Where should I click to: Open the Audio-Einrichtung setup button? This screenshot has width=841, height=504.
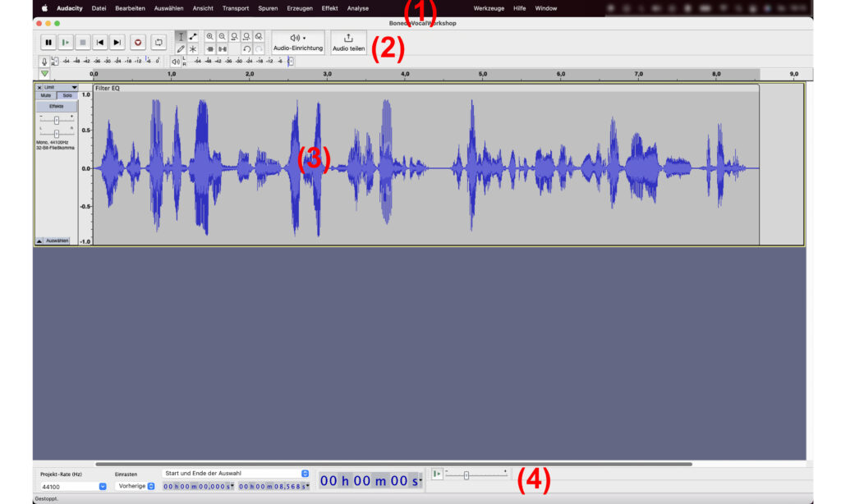(298, 43)
